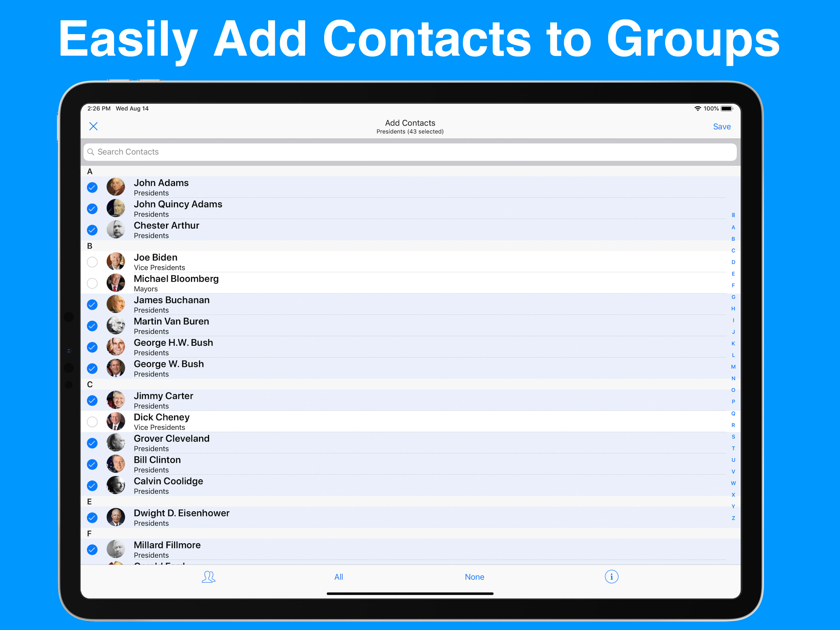Tap Michael Bloomberg avatar photo
This screenshot has width=840, height=630.
pos(116,282)
